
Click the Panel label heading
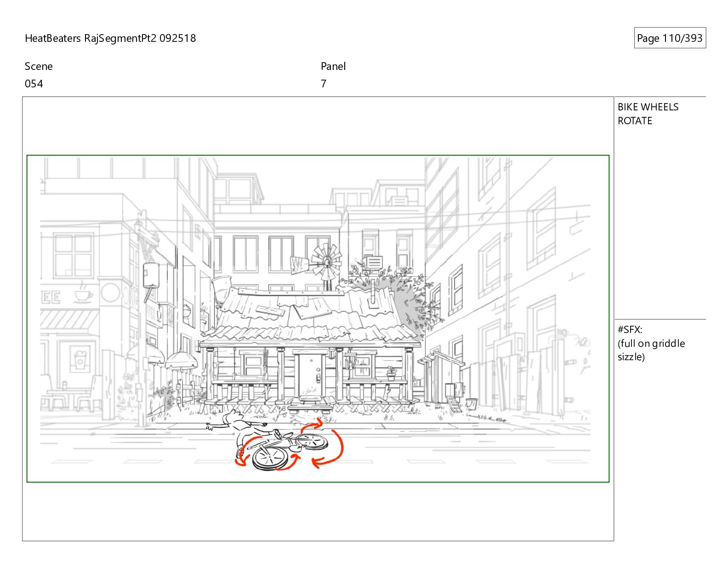click(333, 66)
